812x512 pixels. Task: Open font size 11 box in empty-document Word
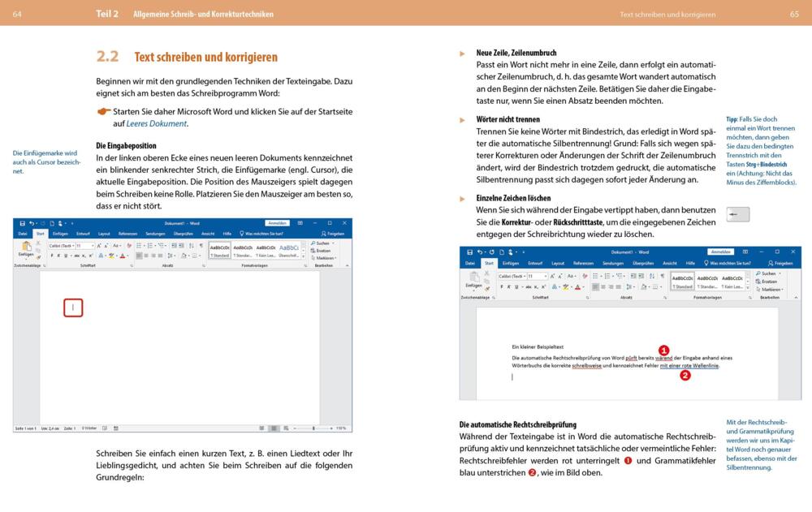(85, 246)
